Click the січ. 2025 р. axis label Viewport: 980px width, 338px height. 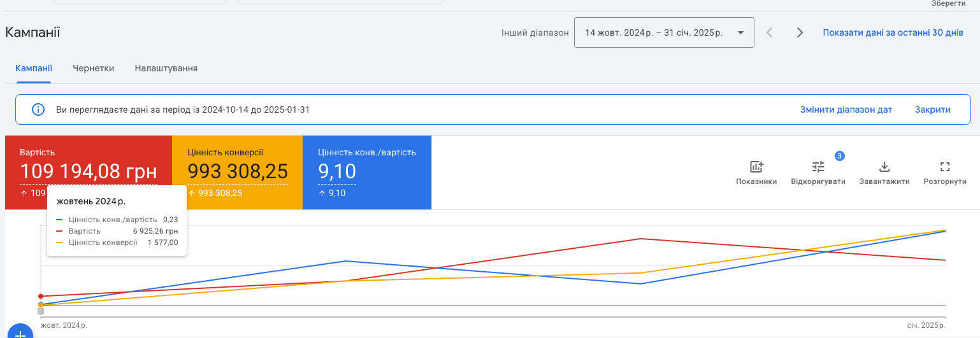click(x=927, y=325)
